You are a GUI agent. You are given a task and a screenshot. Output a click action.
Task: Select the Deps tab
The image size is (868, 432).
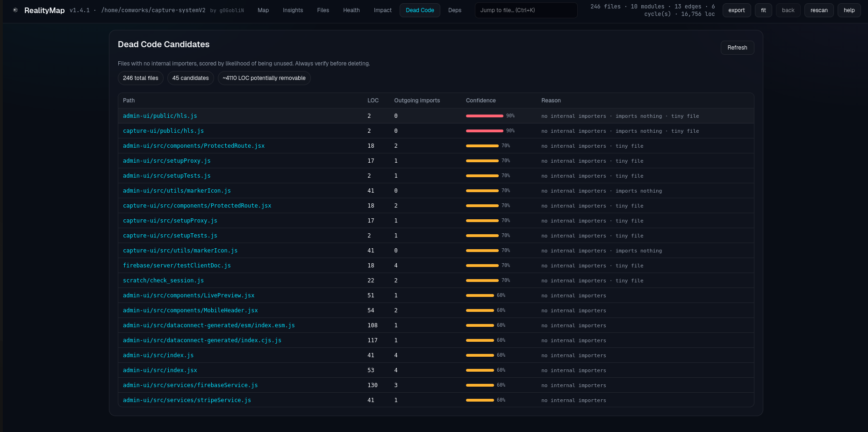coord(455,10)
